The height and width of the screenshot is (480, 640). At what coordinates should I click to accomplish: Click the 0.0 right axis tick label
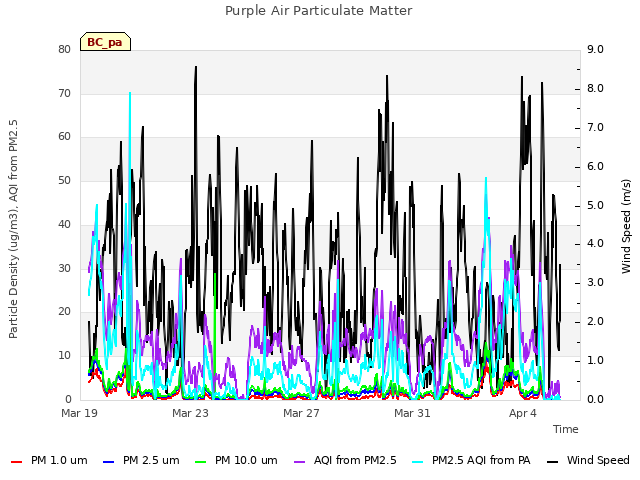(595, 399)
